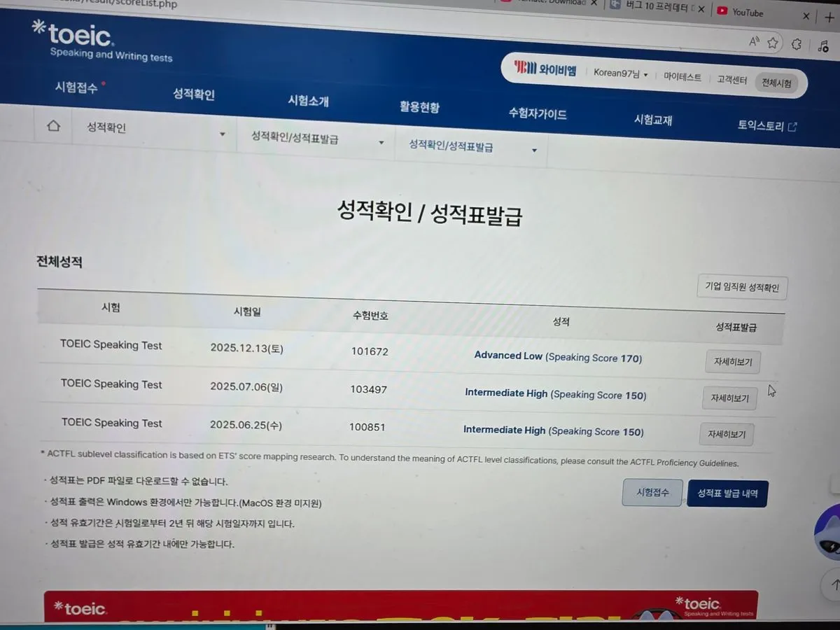Click the media playback icon in browser toolbar

823,46
